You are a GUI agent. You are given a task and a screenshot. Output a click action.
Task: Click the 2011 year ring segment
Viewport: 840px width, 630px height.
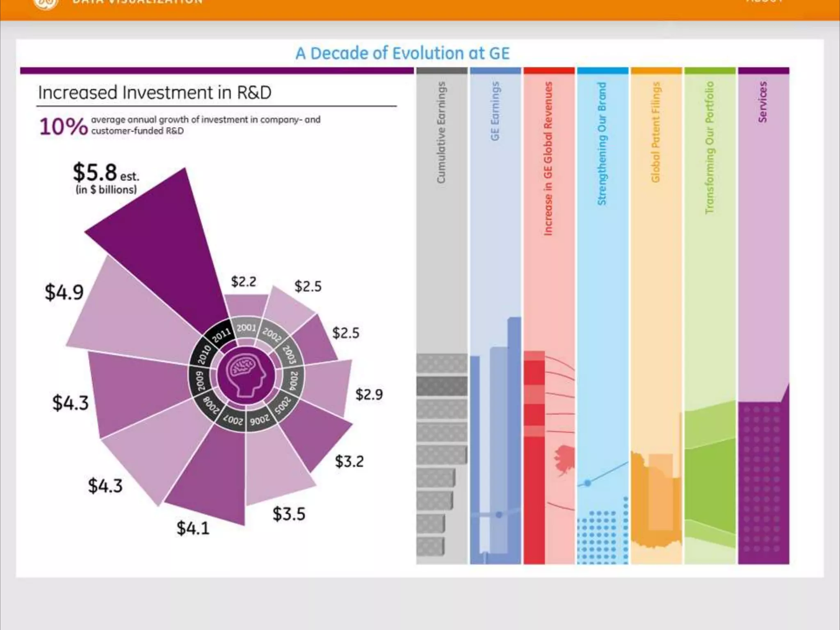[221, 335]
